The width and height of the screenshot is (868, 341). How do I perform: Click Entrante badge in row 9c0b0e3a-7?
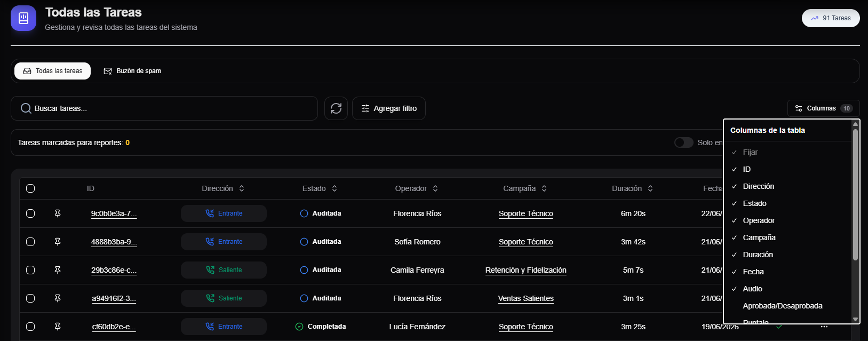pos(224,213)
